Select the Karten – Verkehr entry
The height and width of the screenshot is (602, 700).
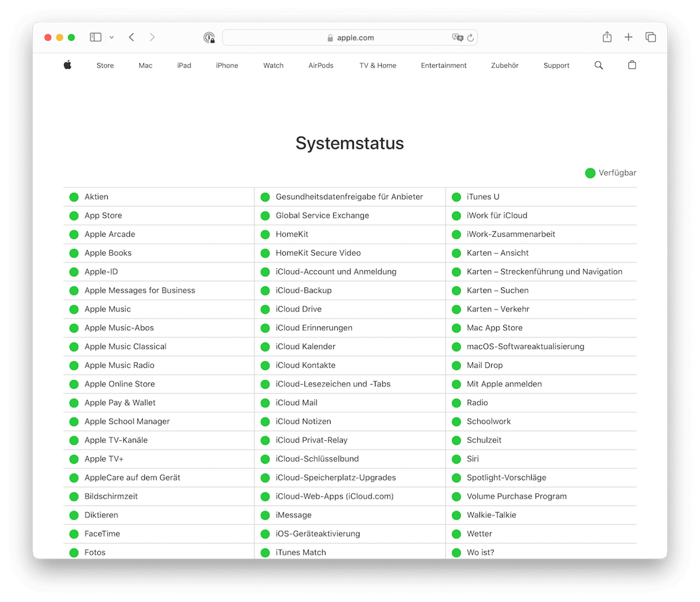point(541,309)
